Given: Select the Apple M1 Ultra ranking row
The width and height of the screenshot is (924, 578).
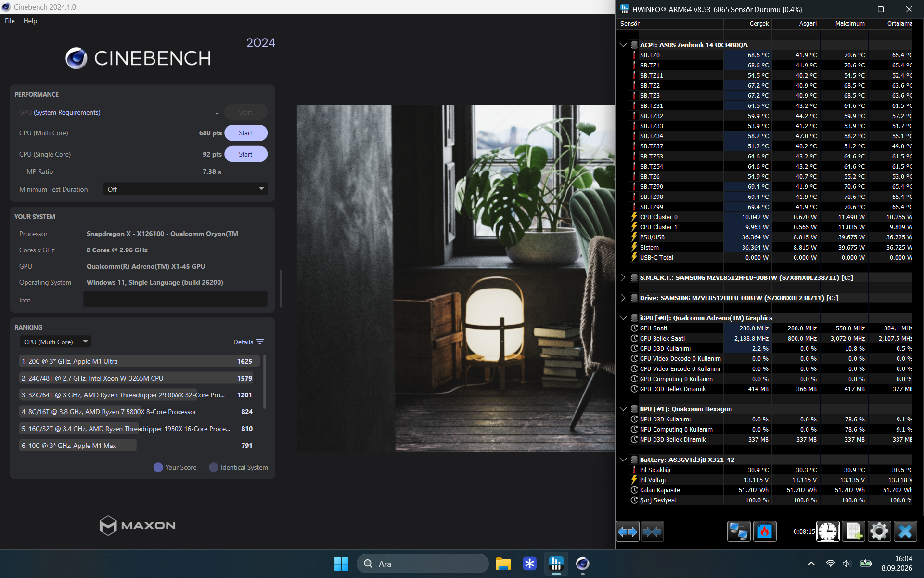Looking at the screenshot, I should pos(139,361).
